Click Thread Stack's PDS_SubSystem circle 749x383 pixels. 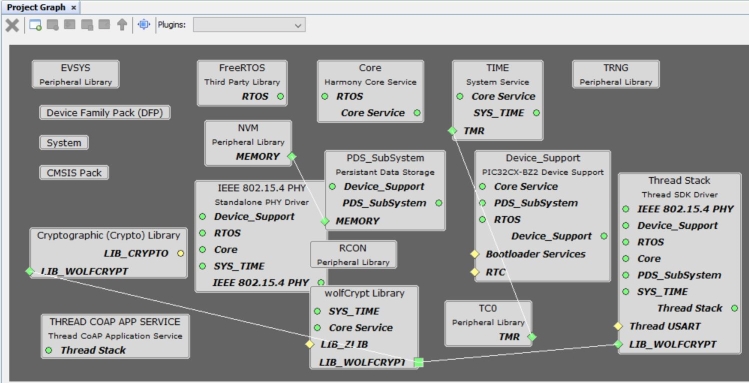626,275
